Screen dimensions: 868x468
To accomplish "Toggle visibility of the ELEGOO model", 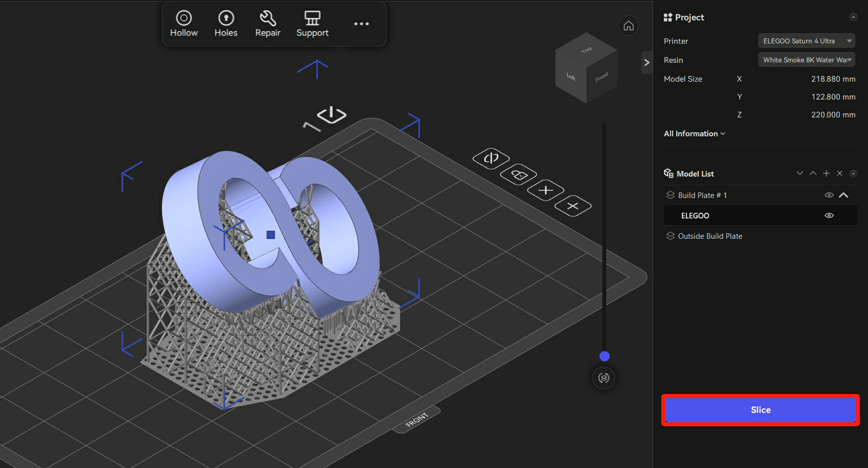I will 829,215.
